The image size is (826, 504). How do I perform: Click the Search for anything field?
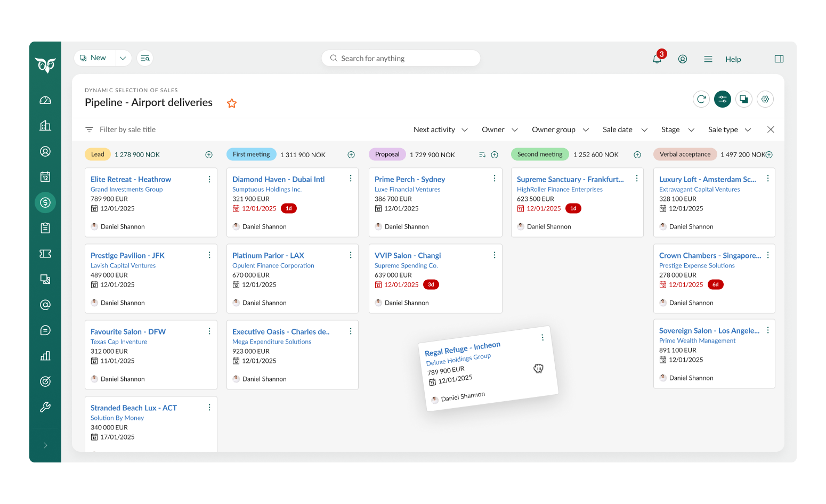pos(401,58)
